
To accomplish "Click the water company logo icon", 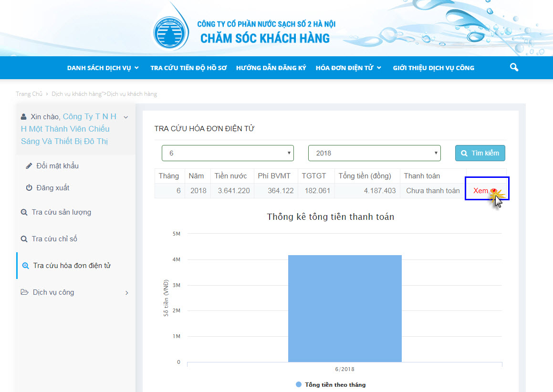I will [169, 30].
